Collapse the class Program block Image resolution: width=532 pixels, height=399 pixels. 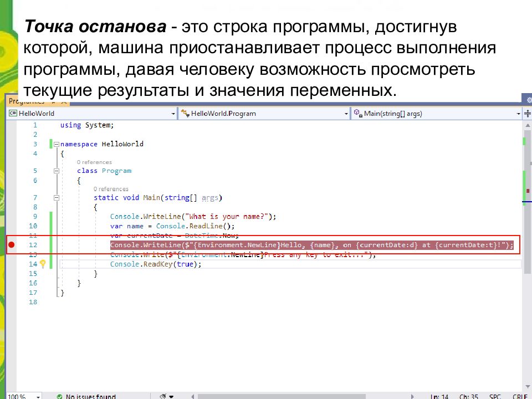point(56,171)
